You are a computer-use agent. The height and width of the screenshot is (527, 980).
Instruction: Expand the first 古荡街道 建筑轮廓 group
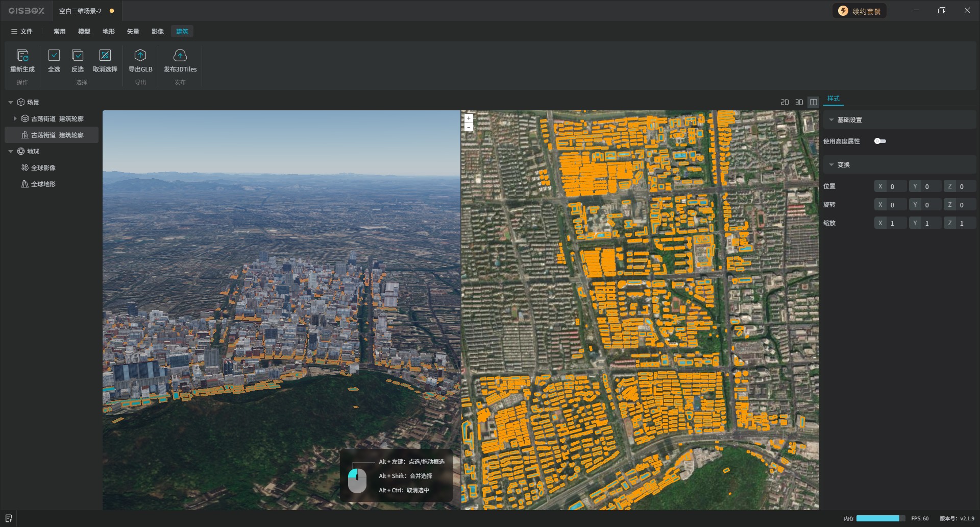[x=15, y=118]
